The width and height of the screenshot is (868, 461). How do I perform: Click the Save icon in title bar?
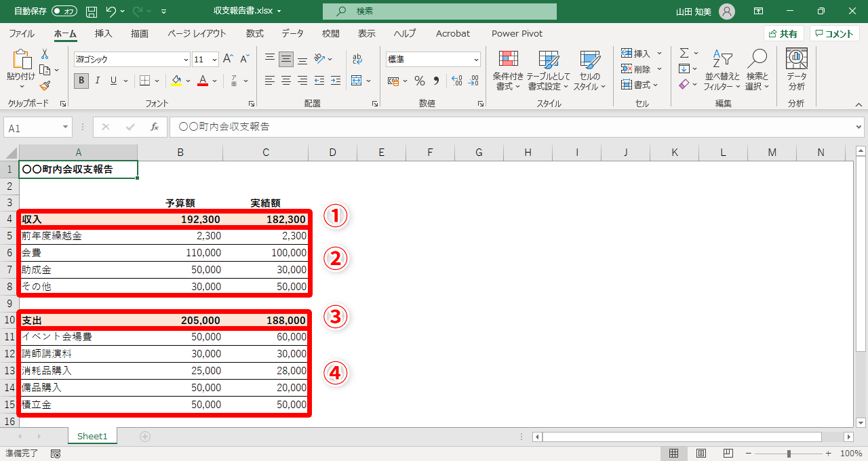click(x=92, y=12)
